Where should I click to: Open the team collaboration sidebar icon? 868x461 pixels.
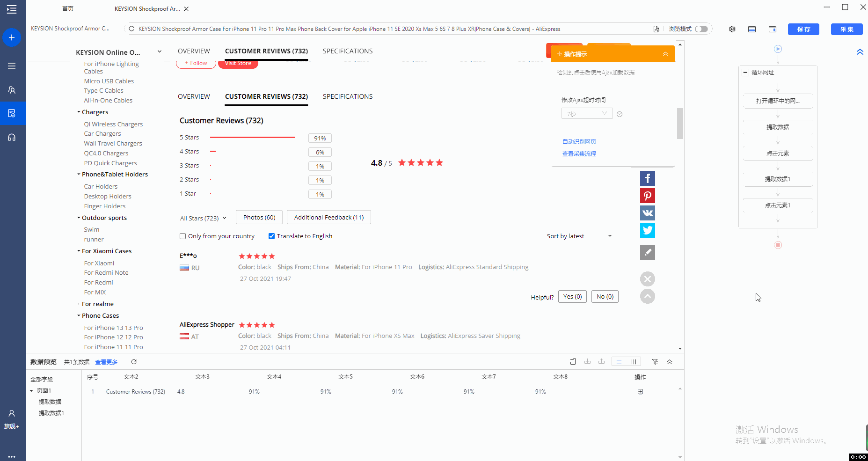point(12,90)
